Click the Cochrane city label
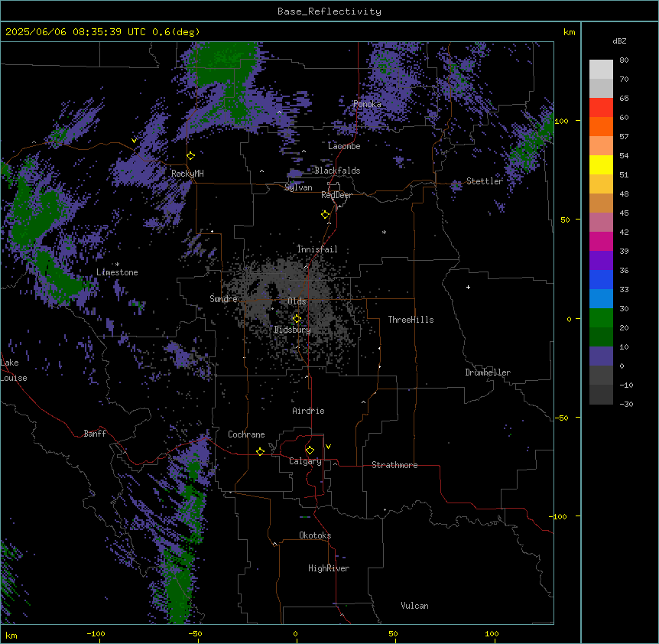This screenshot has width=659, height=644. [x=246, y=434]
